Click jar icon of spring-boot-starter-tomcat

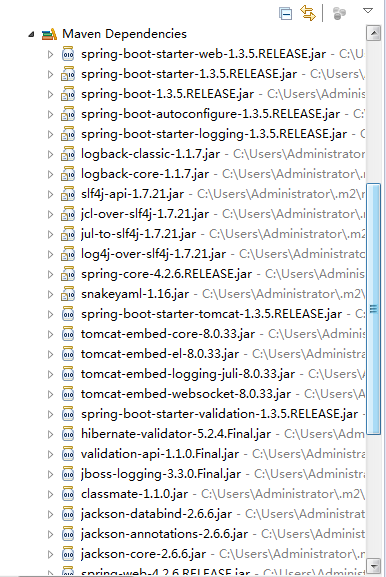click(x=68, y=314)
